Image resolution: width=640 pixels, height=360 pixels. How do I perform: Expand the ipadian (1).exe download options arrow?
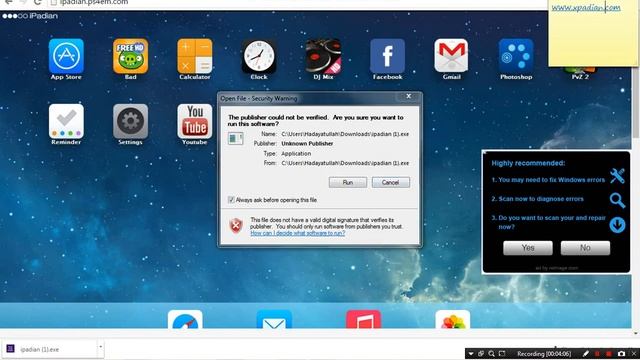point(100,347)
